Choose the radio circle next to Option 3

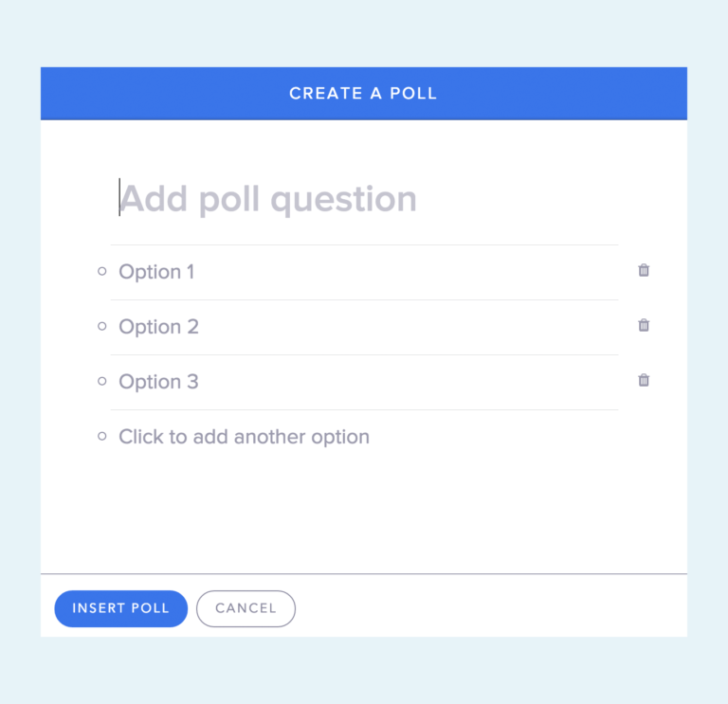(102, 382)
